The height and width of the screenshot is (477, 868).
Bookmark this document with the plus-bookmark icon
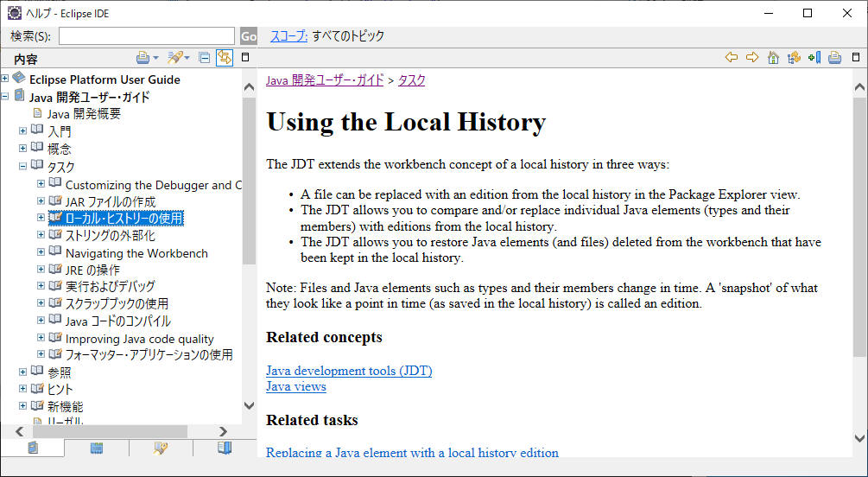814,58
